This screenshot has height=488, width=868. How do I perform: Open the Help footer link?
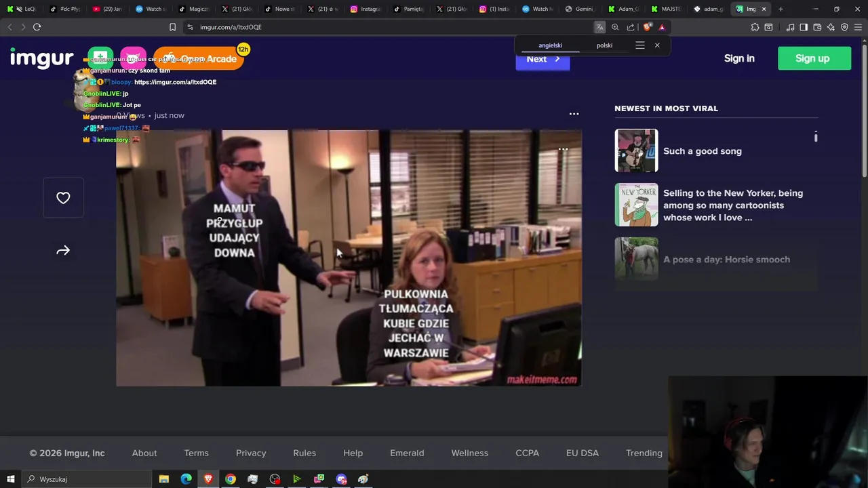pyautogui.click(x=353, y=453)
